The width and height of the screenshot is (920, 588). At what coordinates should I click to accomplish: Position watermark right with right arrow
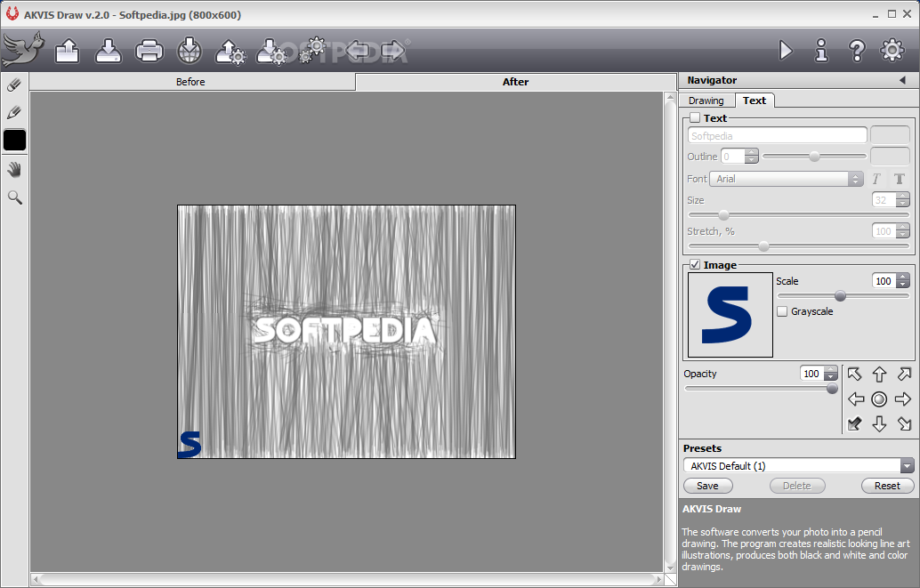(903, 399)
